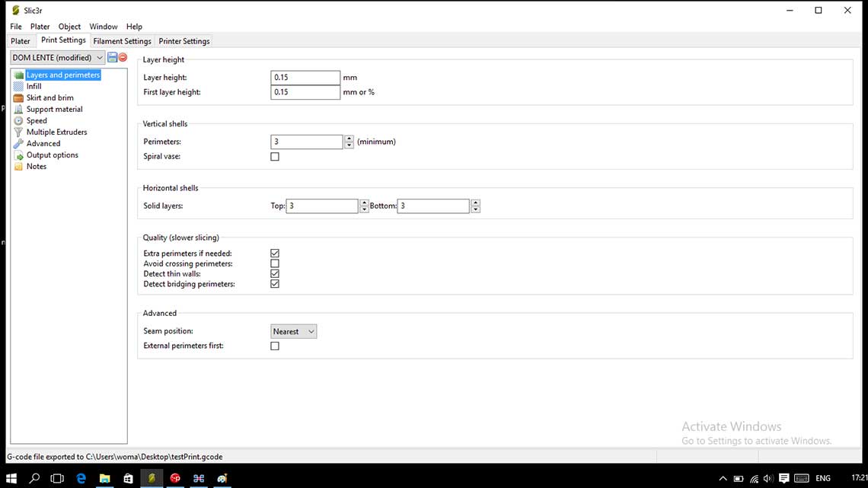Save the current print preset (floppy disk icon)
This screenshot has height=488, width=868.
click(113, 58)
